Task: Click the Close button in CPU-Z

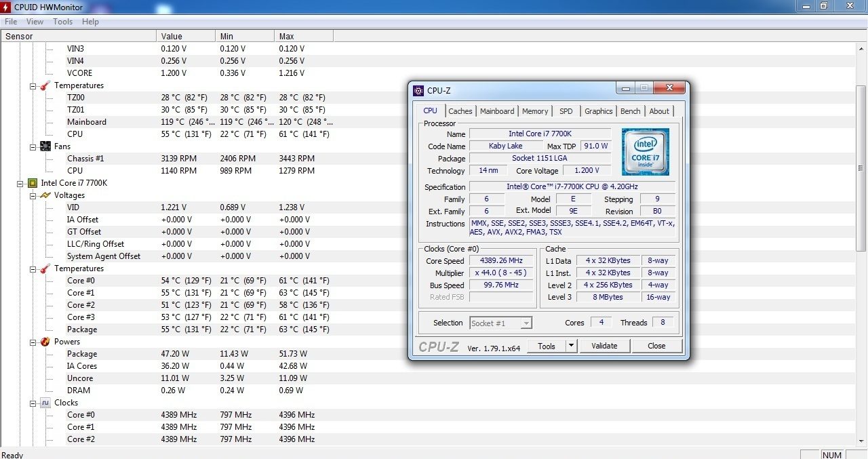Action: tap(656, 346)
